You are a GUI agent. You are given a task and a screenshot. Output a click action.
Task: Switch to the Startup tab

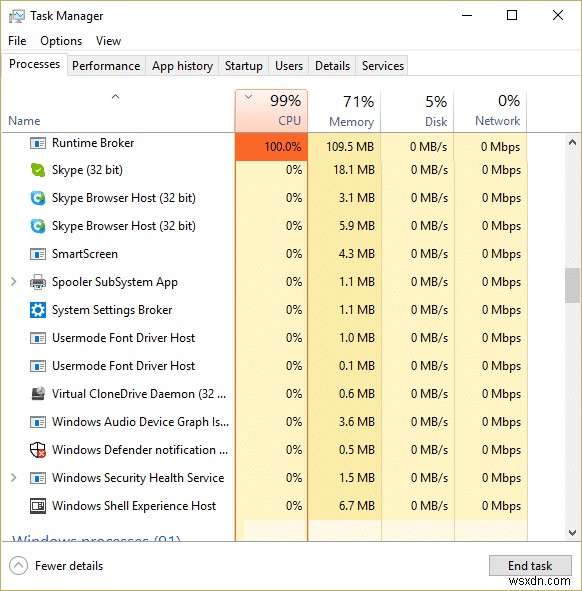[244, 66]
